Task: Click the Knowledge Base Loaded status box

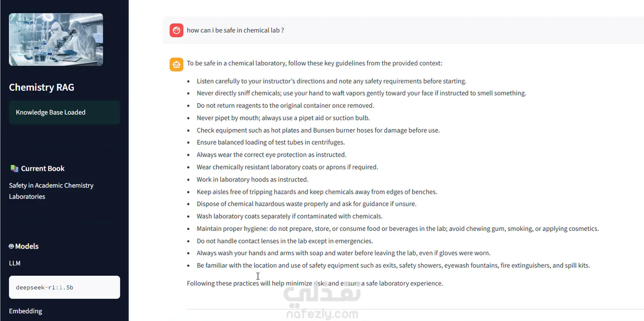Action: coord(65,113)
